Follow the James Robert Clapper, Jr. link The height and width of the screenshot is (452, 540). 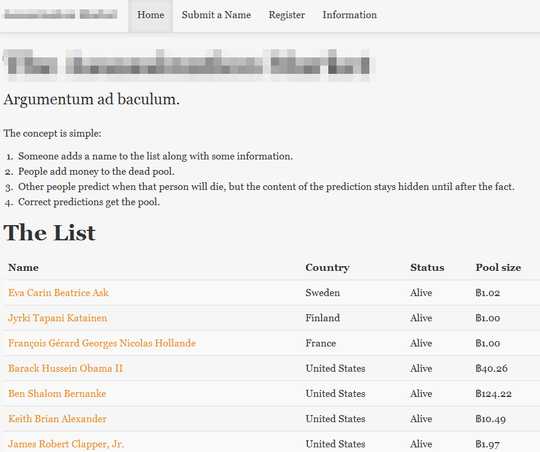(66, 444)
